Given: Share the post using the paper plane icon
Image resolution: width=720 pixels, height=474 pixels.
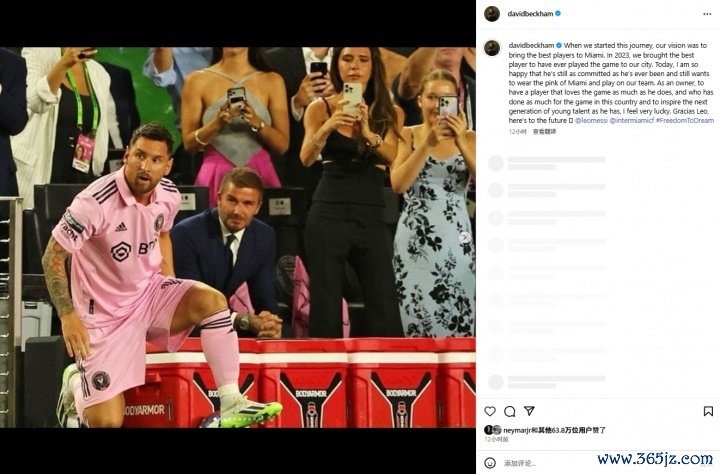Looking at the screenshot, I should tap(529, 411).
